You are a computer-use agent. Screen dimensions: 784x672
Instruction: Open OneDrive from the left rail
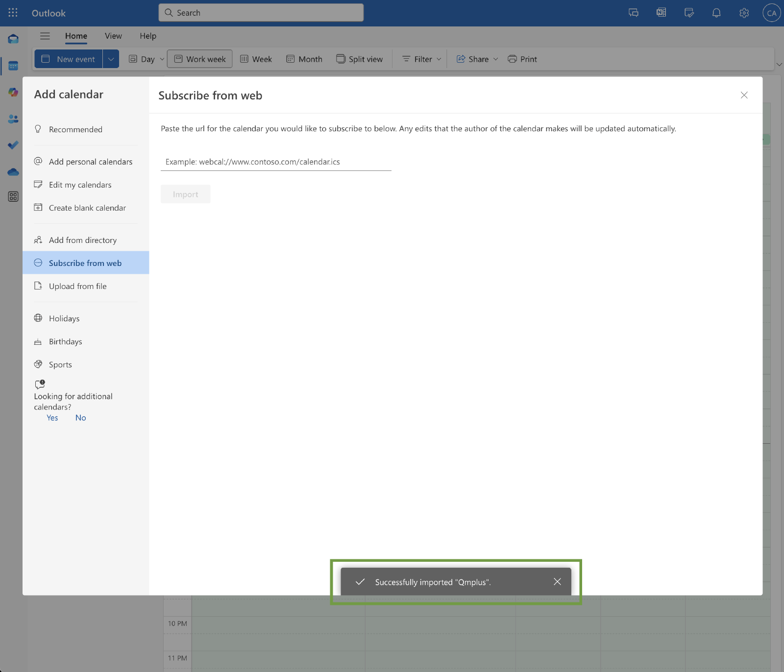13,172
